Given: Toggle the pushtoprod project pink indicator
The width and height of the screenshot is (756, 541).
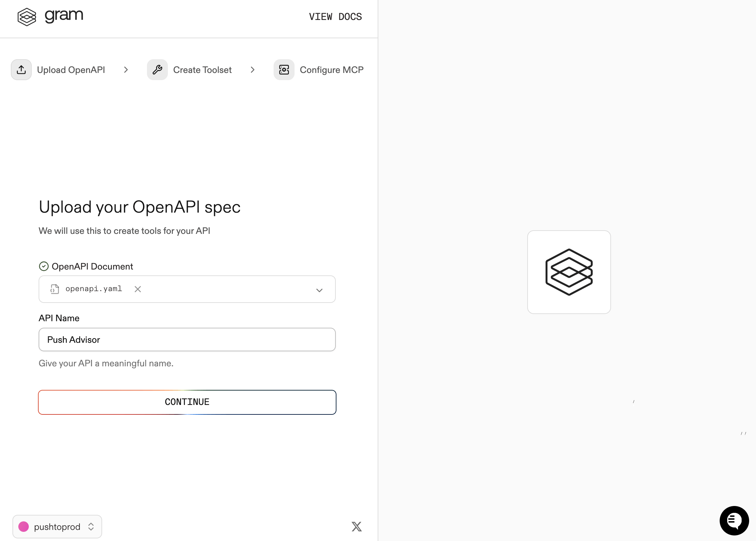Looking at the screenshot, I should (24, 526).
